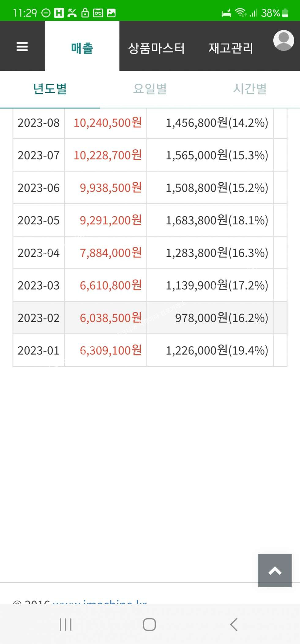Open the hamburger menu
The height and width of the screenshot is (644, 300).
[x=22, y=47]
